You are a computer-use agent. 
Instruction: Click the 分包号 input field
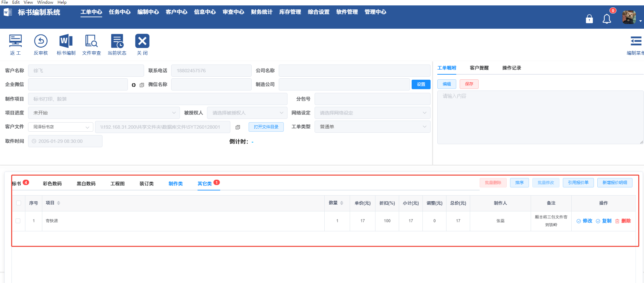[372, 99]
